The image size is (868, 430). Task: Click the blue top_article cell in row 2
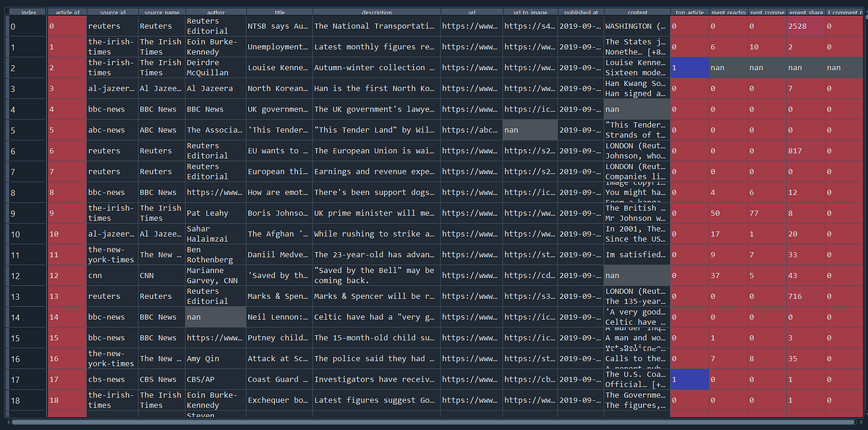point(689,68)
